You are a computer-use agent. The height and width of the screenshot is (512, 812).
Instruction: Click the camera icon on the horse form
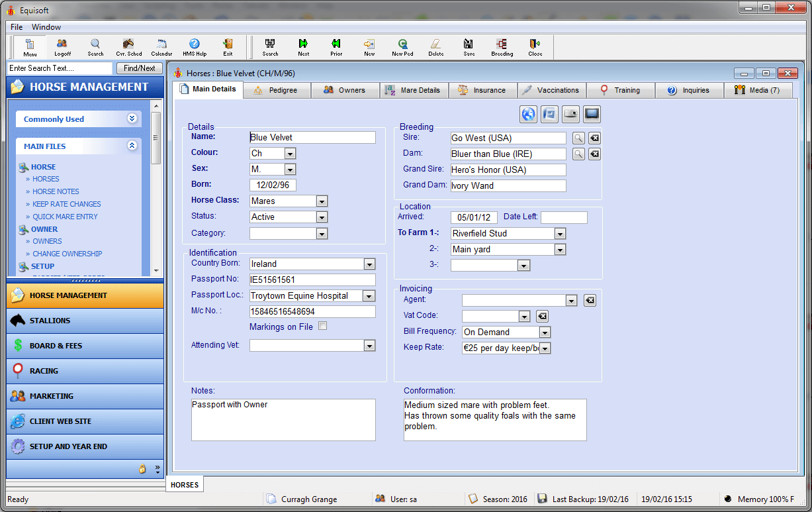(570, 114)
